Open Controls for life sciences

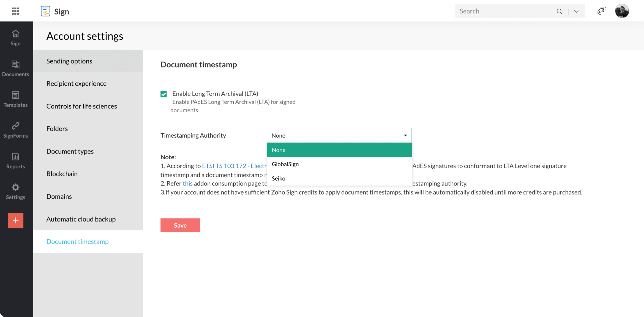coord(88,106)
